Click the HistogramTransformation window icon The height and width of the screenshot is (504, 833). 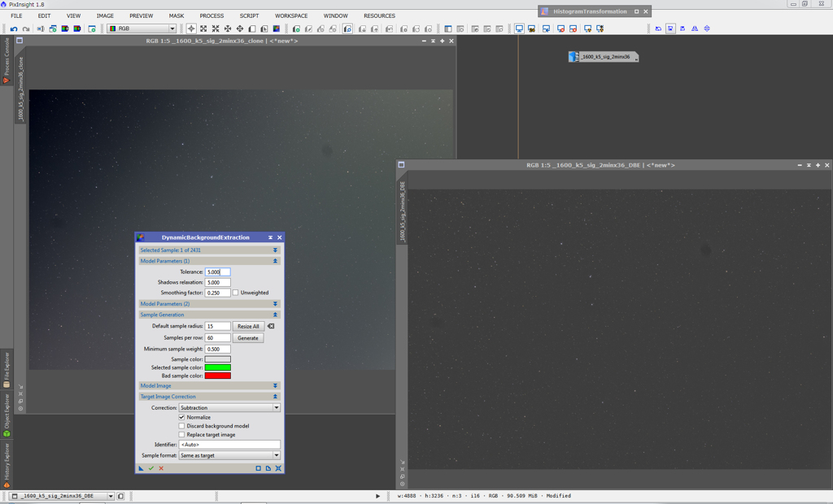[x=544, y=11]
